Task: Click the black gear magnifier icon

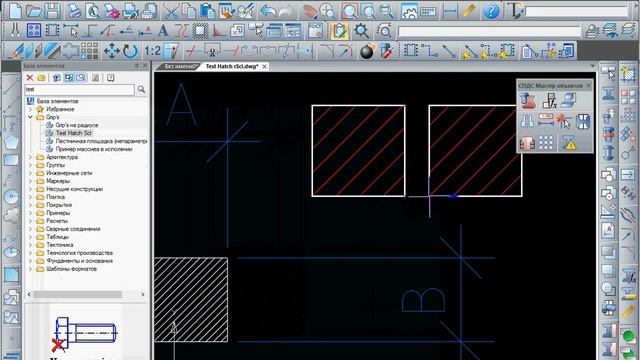Action: (361, 31)
